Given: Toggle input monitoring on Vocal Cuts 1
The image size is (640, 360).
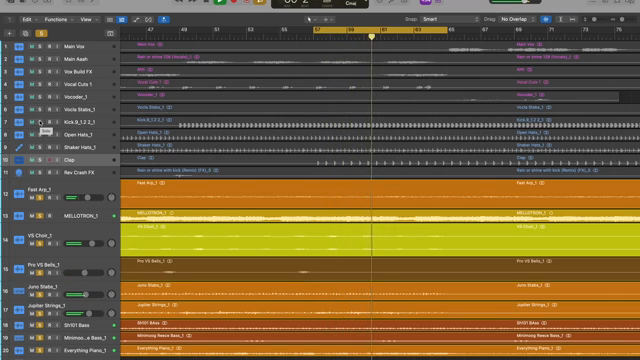Looking at the screenshot, I should click(x=57, y=84).
